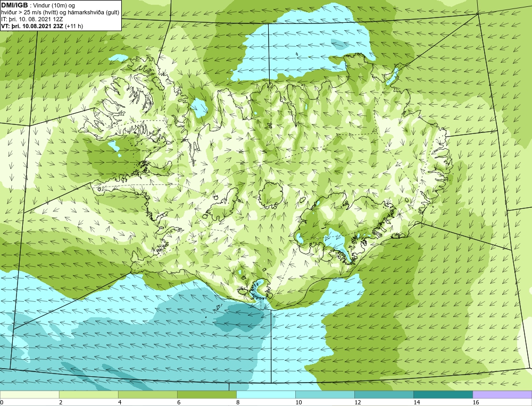Select the 14–16 m/s dark teal legend swatch
Image resolution: width=532 pixels, height=406 pixels.
(443, 394)
